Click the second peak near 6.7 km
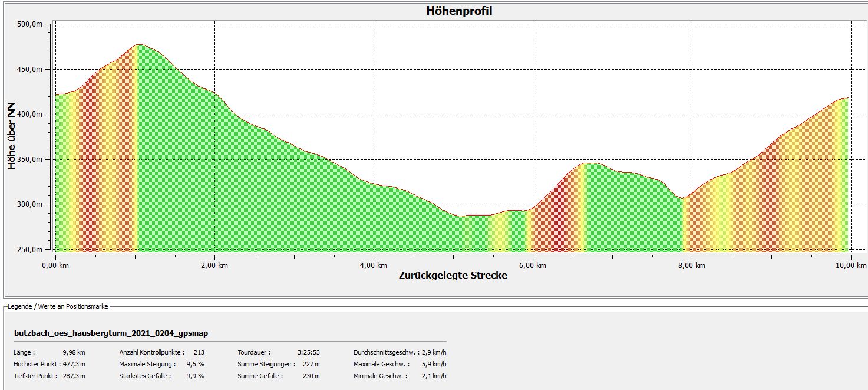 pos(589,163)
